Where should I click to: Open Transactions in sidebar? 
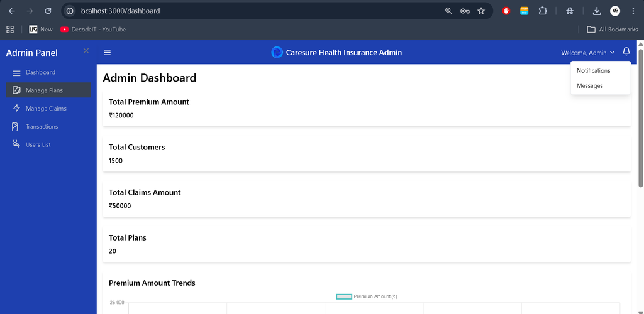click(48, 126)
